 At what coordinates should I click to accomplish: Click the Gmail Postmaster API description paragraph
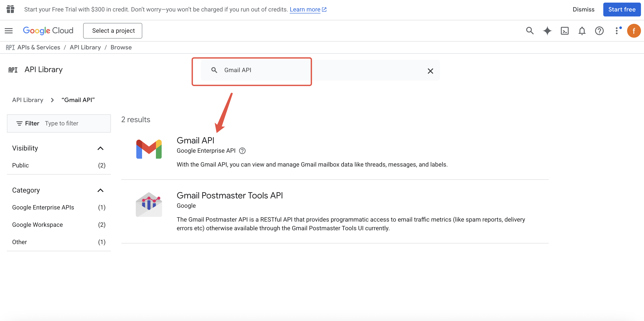(351, 224)
